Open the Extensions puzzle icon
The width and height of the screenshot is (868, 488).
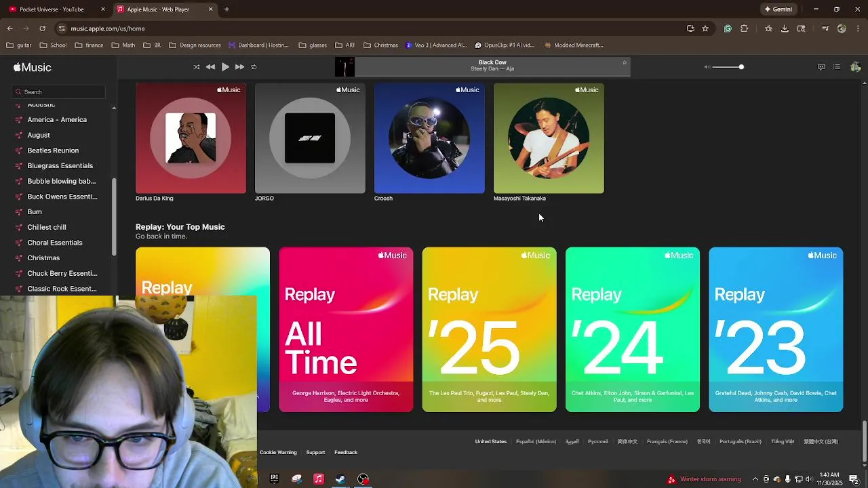pos(745,28)
